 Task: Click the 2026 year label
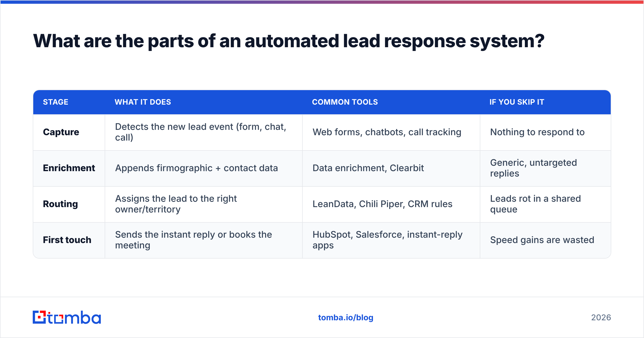[x=601, y=318]
